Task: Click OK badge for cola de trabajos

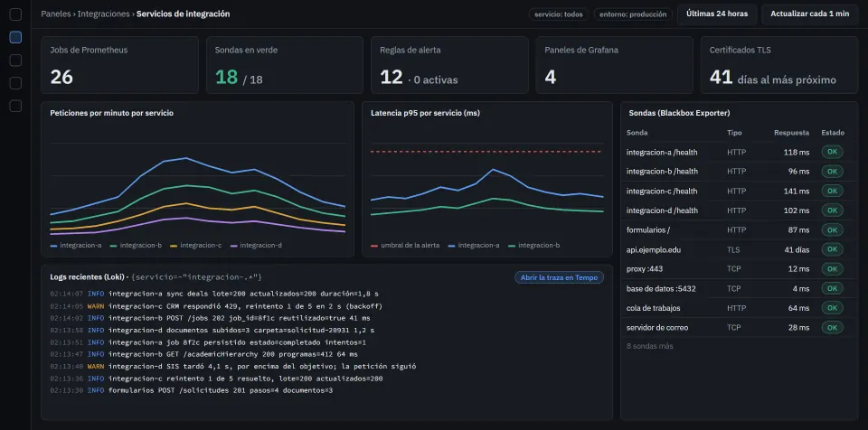Action: [832, 308]
